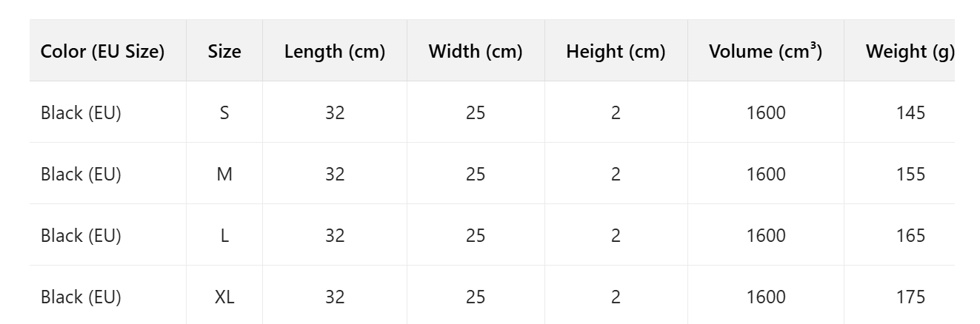Click Black (EU) in the size S row
980x324 pixels.
(x=81, y=113)
